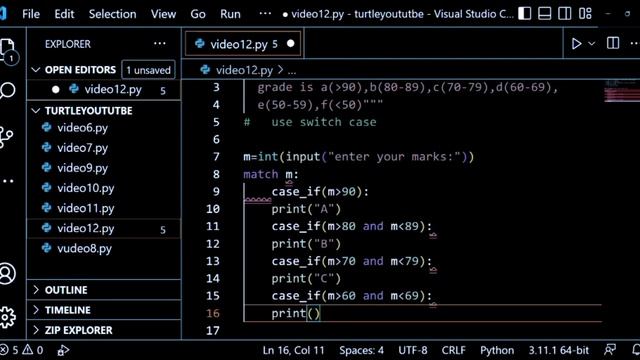Click the errors and warnings status indicator

tap(22, 350)
